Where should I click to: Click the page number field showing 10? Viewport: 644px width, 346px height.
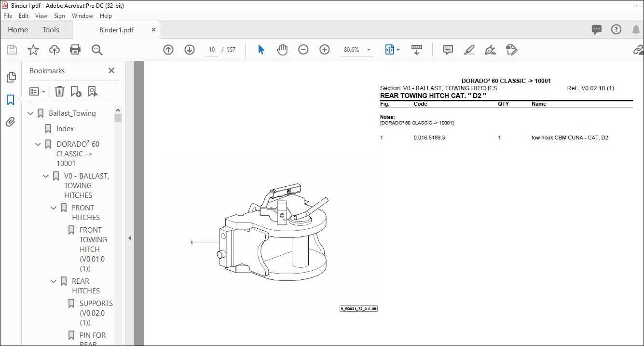(212, 50)
